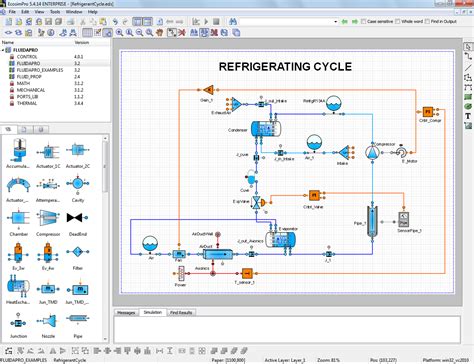Click the Compressor symbol in the schematic

click(372, 152)
